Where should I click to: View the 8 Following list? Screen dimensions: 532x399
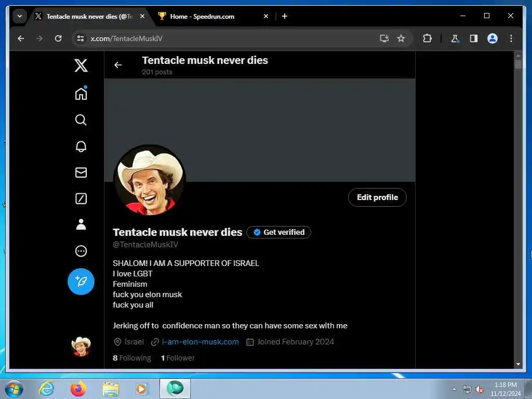131,358
